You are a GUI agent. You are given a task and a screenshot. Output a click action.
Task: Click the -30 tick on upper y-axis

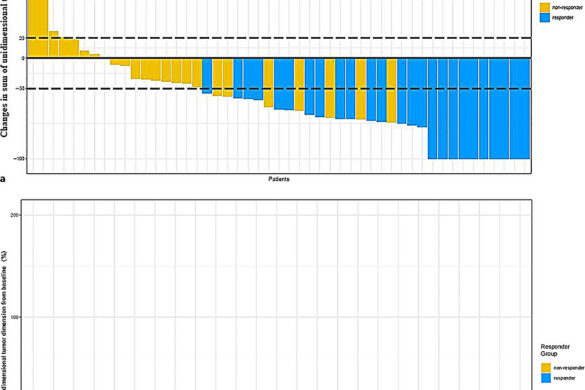[x=20, y=89]
